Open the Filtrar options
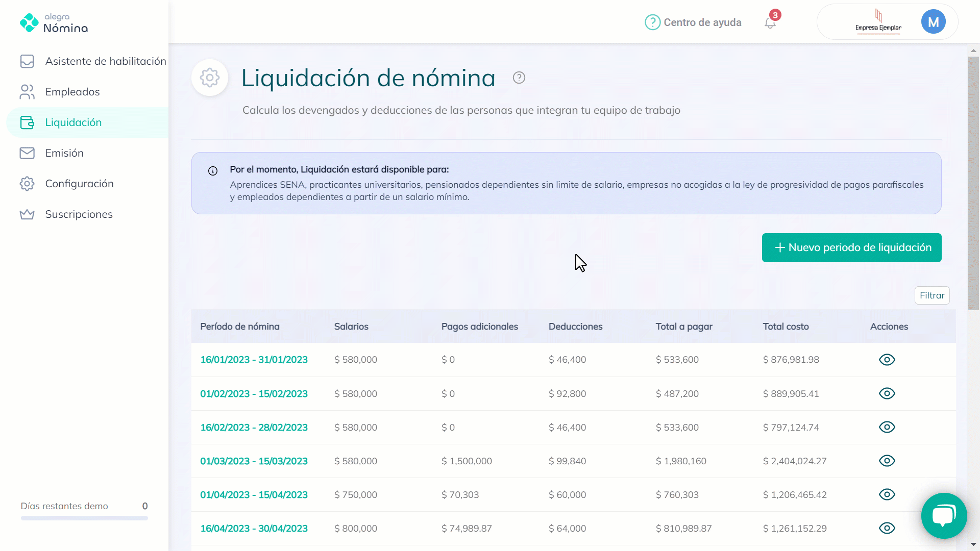 pyautogui.click(x=932, y=295)
